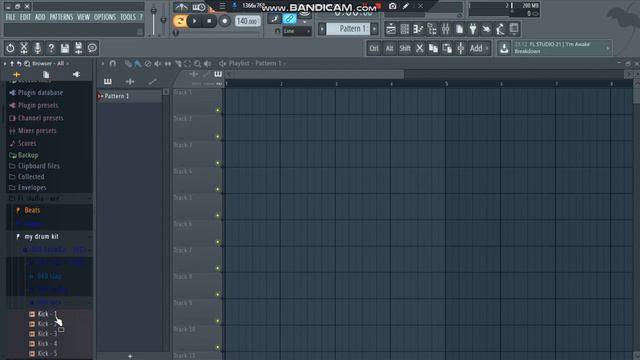Select the slip tool in Playlist toolbar
The image size is (640, 360).
click(168, 64)
